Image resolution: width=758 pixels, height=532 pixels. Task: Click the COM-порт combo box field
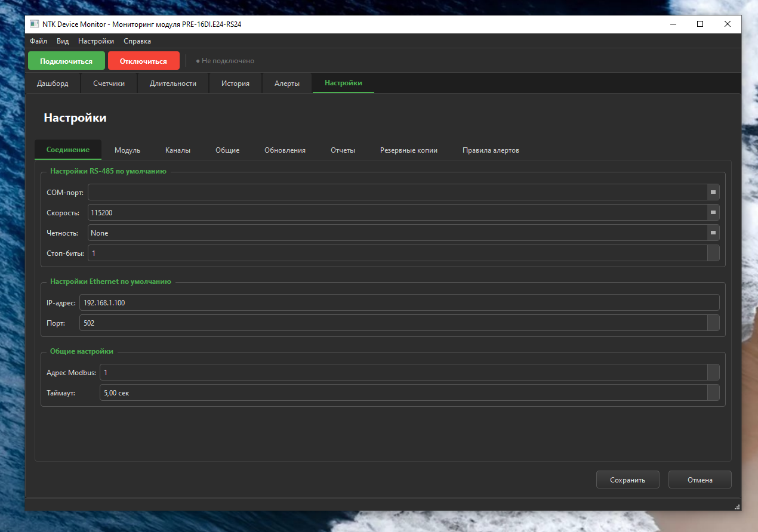[403, 192]
